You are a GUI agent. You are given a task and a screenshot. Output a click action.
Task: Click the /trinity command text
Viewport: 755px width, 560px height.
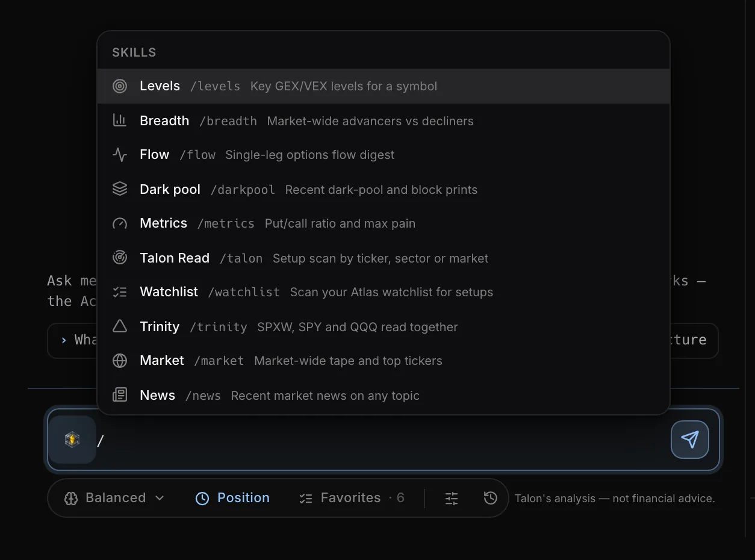coord(219,327)
